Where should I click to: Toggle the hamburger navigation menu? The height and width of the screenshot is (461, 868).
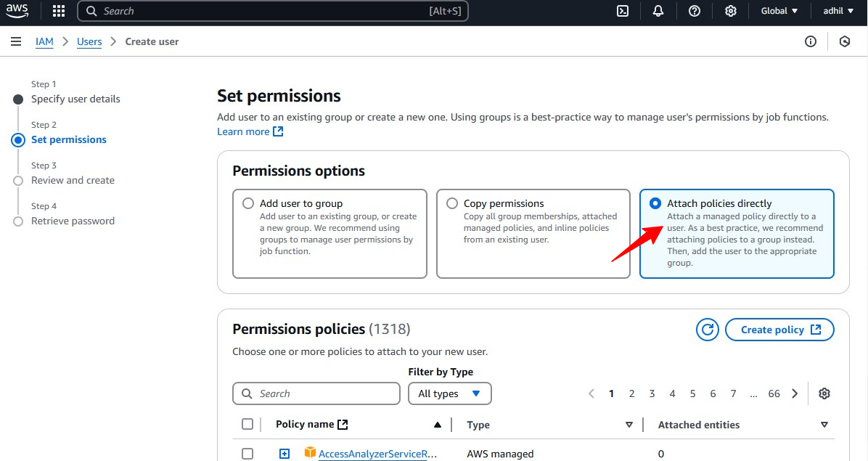point(16,41)
